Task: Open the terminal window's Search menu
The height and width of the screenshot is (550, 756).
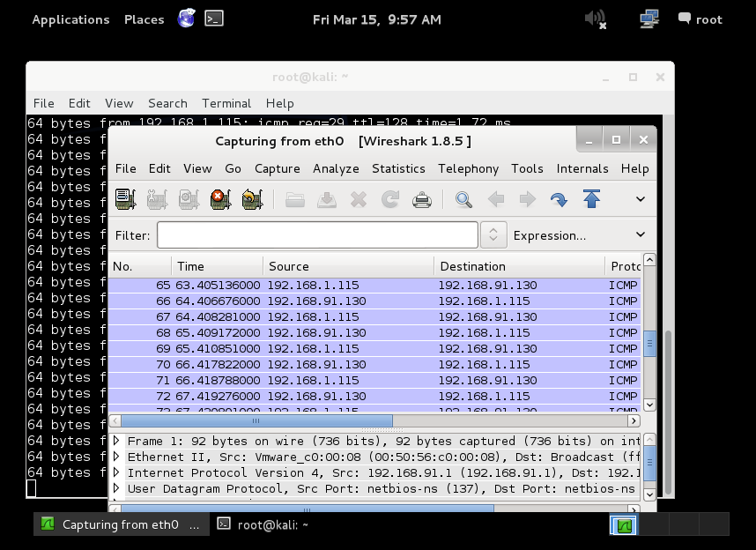Action: [167, 103]
